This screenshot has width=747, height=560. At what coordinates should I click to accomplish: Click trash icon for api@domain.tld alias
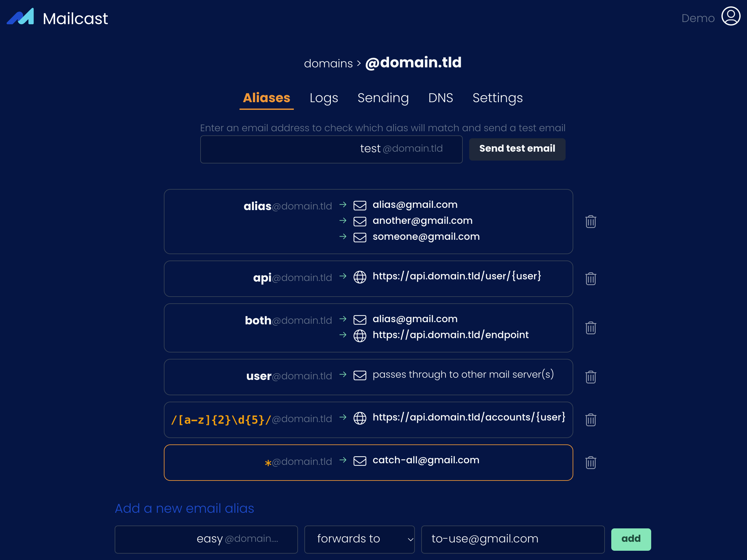[590, 279]
